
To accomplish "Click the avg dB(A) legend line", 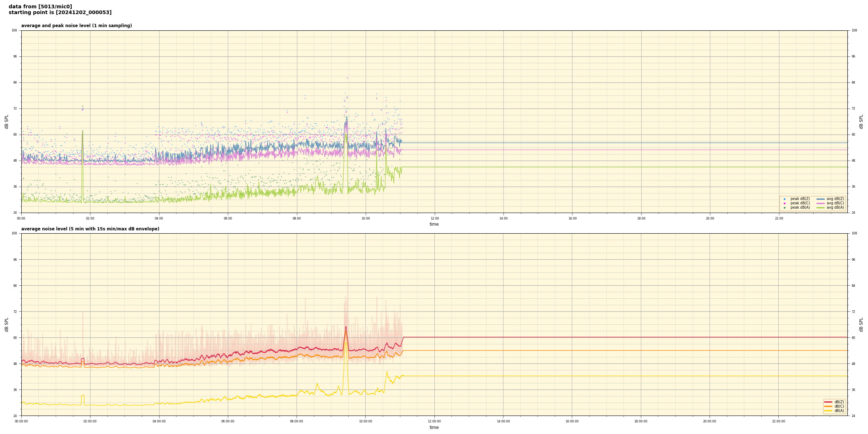I will click(x=821, y=208).
